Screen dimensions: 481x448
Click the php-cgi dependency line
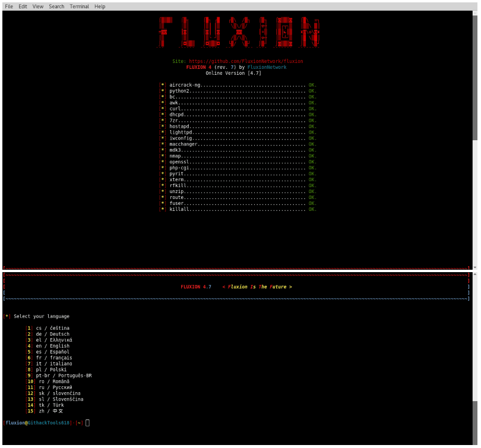[x=238, y=168]
